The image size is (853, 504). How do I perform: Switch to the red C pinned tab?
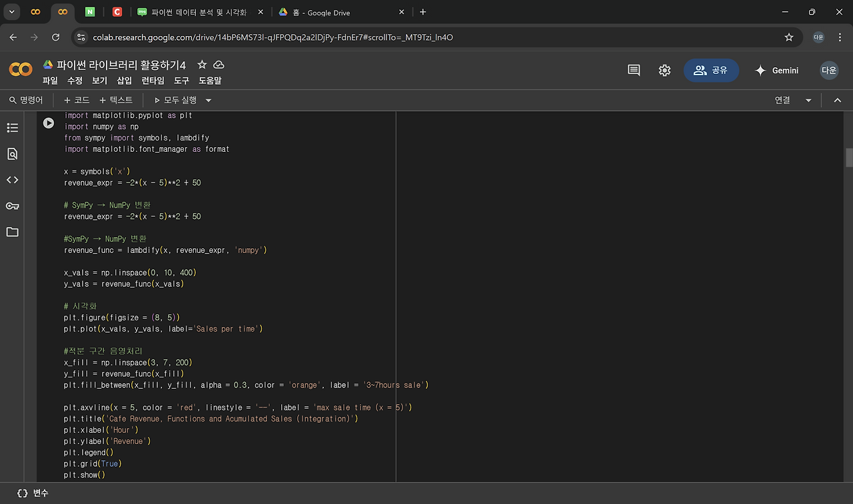click(117, 12)
